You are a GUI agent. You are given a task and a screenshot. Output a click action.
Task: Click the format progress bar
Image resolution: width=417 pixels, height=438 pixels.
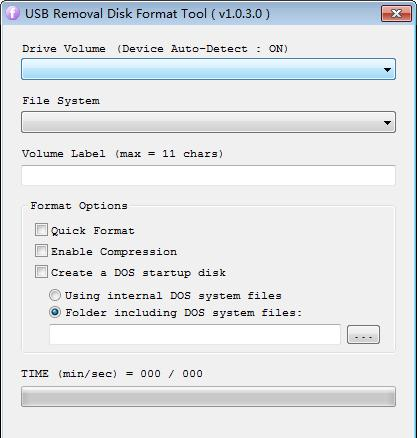[208, 396]
